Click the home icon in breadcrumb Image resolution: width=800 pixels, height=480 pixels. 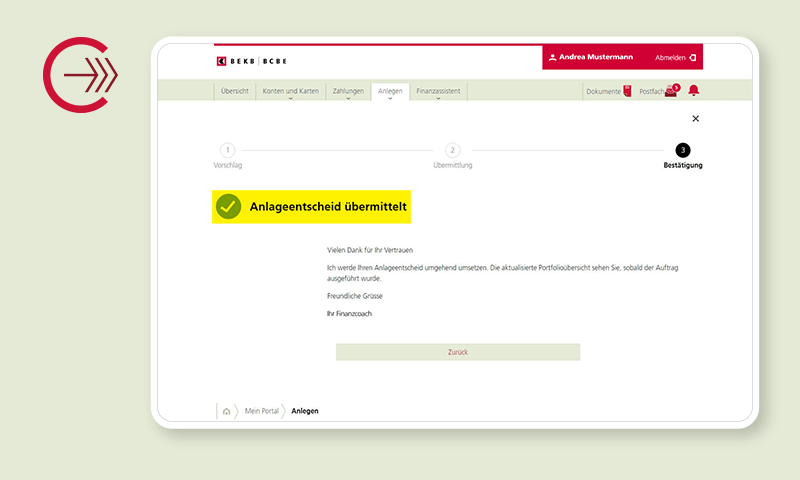click(x=227, y=411)
